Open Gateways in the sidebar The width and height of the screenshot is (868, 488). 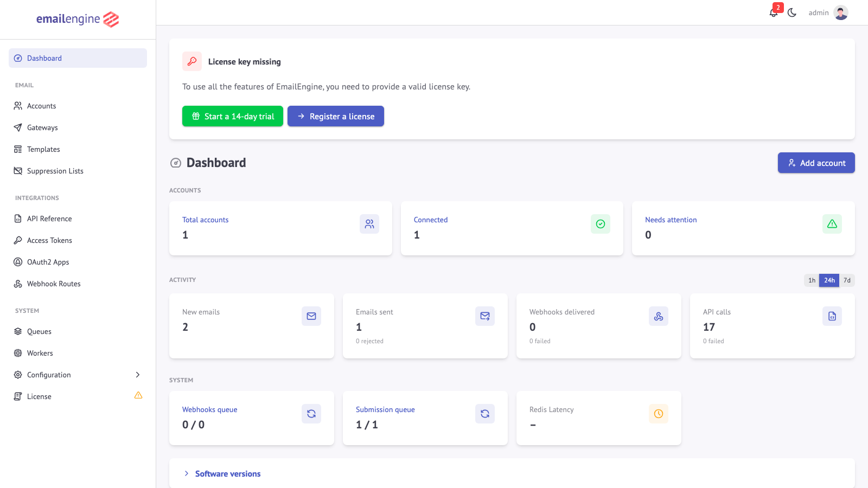pyautogui.click(x=78, y=127)
